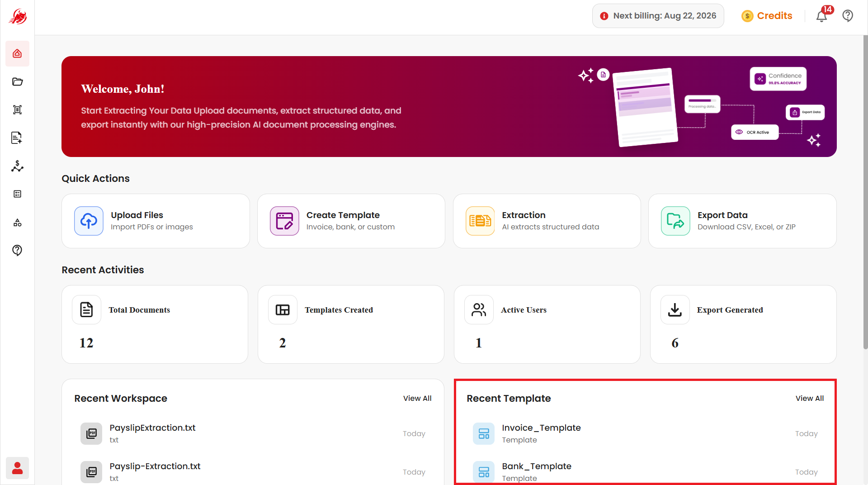Click the Upload Files cloud icon
The width and height of the screenshot is (868, 485).
(x=89, y=221)
